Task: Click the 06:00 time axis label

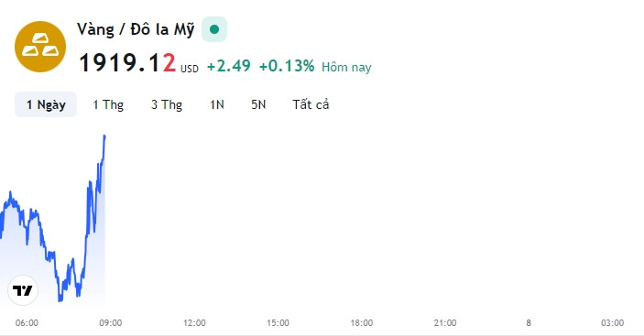Action: tap(27, 323)
